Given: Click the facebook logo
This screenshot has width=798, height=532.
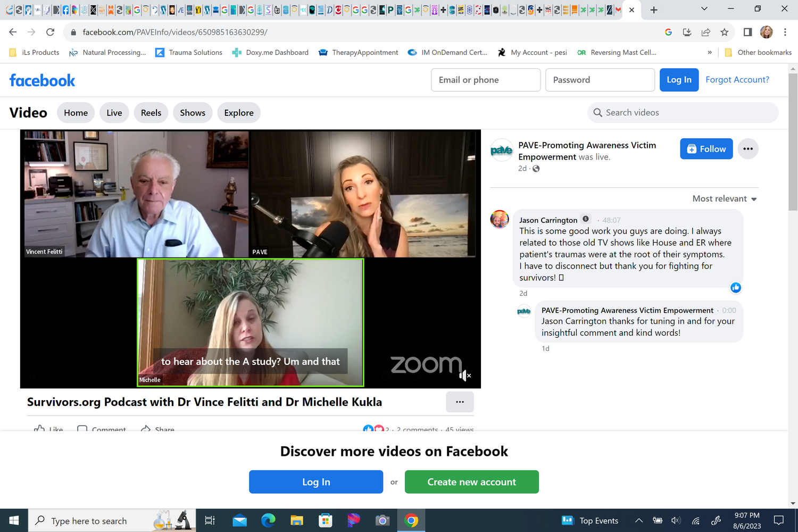Looking at the screenshot, I should 43,80.
